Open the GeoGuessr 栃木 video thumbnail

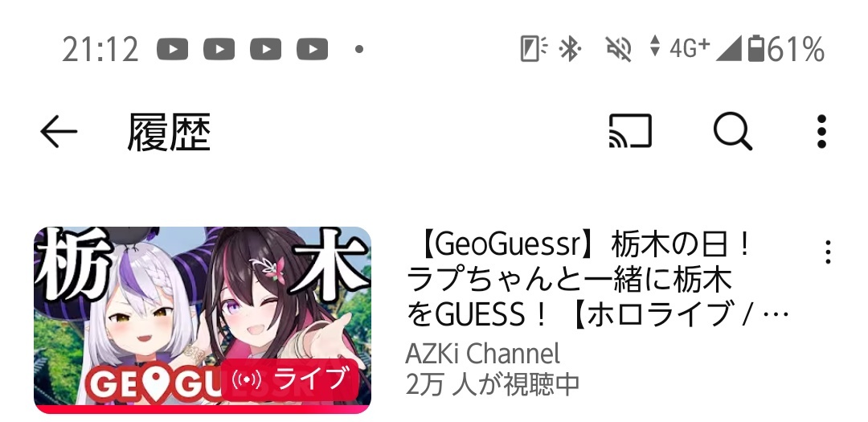pyautogui.click(x=203, y=320)
